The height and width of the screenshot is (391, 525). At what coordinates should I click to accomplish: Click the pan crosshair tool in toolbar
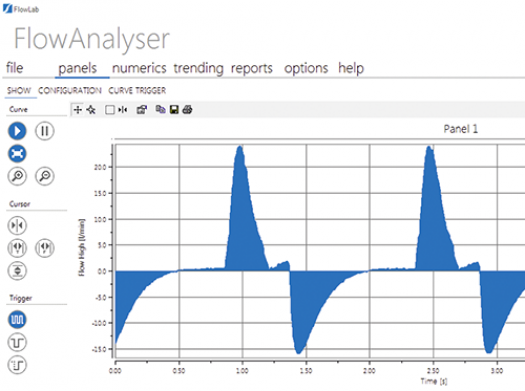coord(78,110)
